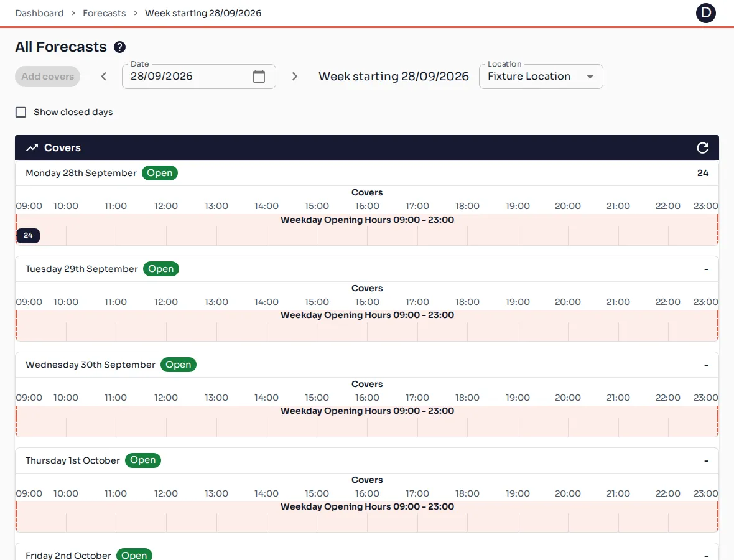Open the All Forecasts help icon
The height and width of the screenshot is (560, 734).
(x=120, y=47)
